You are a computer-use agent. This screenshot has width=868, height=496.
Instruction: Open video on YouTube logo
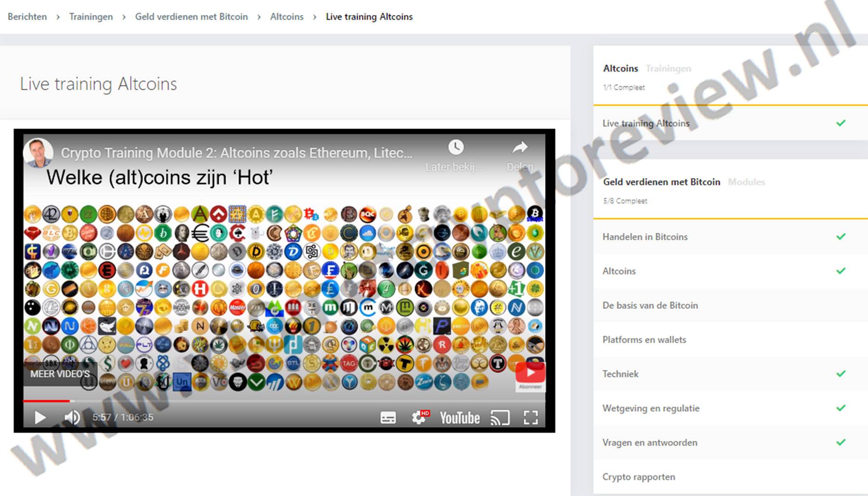[x=460, y=418]
